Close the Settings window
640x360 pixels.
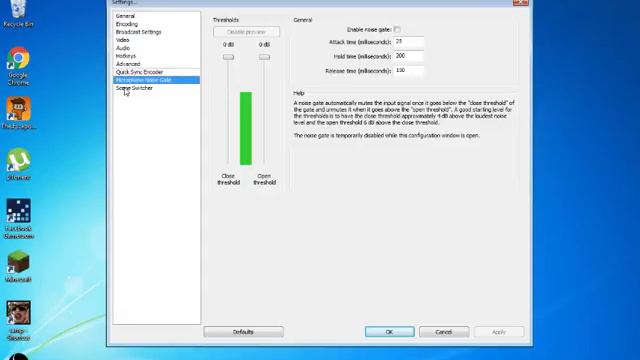click(520, 2)
